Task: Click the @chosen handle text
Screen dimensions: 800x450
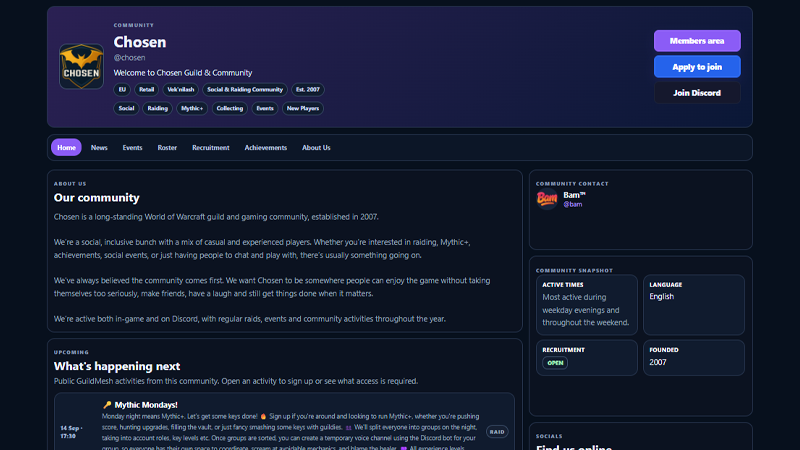Action: click(130, 58)
